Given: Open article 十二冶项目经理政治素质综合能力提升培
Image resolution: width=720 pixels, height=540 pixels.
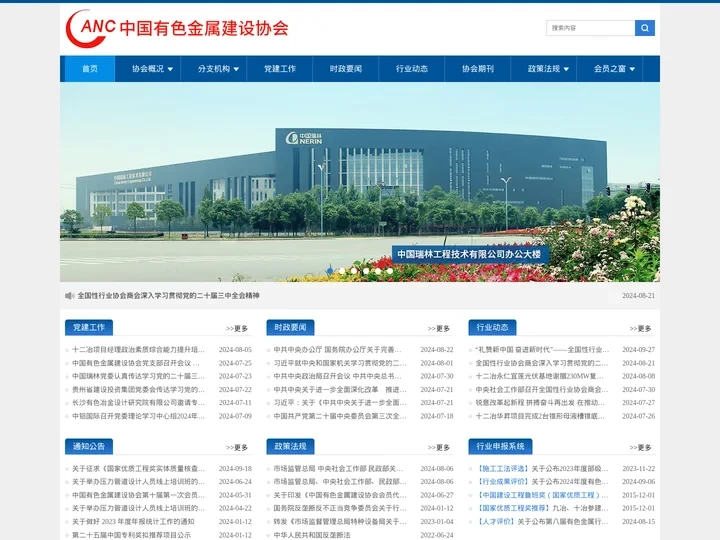Looking at the screenshot, I should coord(138,349).
